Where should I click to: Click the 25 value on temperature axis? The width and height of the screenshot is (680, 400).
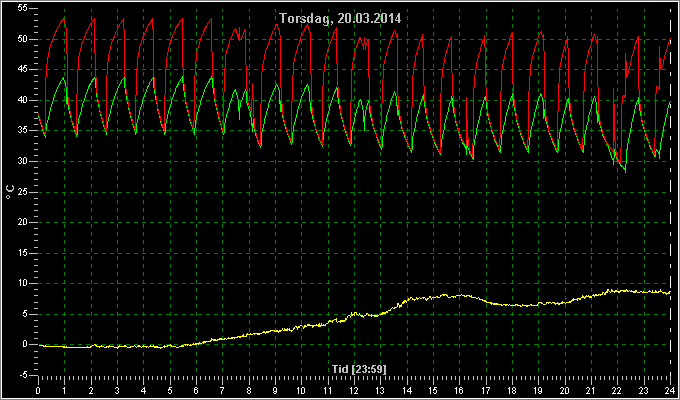(23, 192)
